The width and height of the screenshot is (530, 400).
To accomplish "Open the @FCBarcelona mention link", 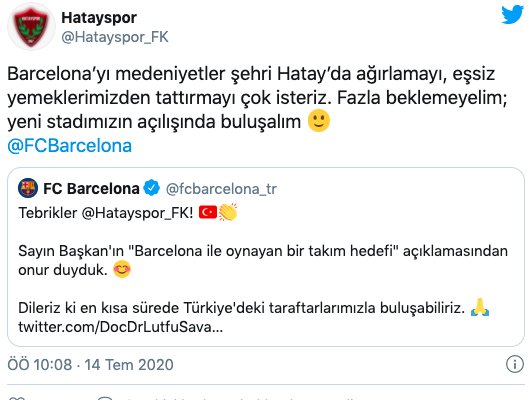I will [70, 146].
